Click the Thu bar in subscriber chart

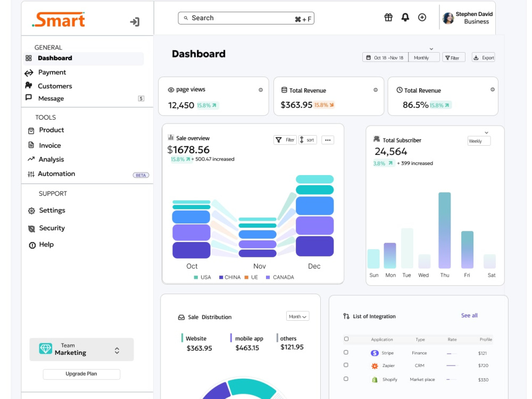coord(444,230)
